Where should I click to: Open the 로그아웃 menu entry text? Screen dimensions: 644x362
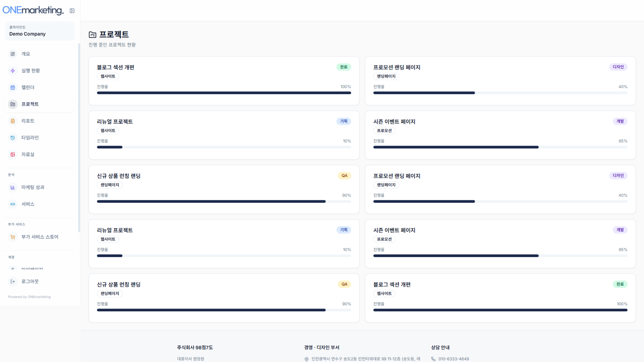[x=30, y=282]
